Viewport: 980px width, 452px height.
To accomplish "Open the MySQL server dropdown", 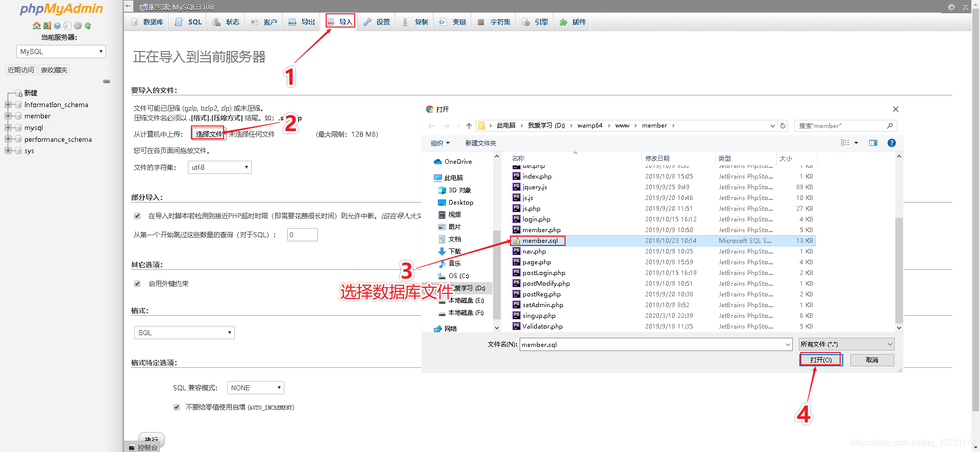I will pyautogui.click(x=61, y=52).
